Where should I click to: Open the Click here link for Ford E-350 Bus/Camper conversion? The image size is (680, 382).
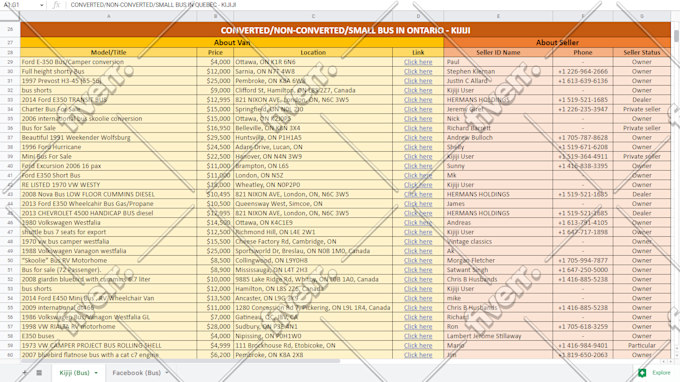tap(418, 62)
